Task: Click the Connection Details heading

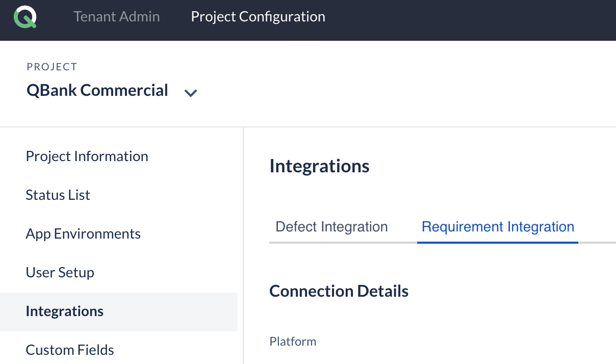Action: pos(339,291)
